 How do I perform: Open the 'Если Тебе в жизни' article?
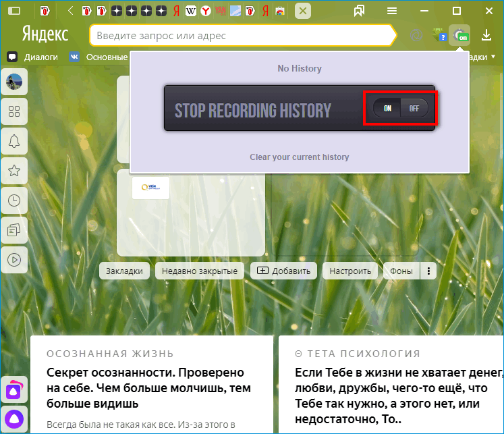click(391, 385)
